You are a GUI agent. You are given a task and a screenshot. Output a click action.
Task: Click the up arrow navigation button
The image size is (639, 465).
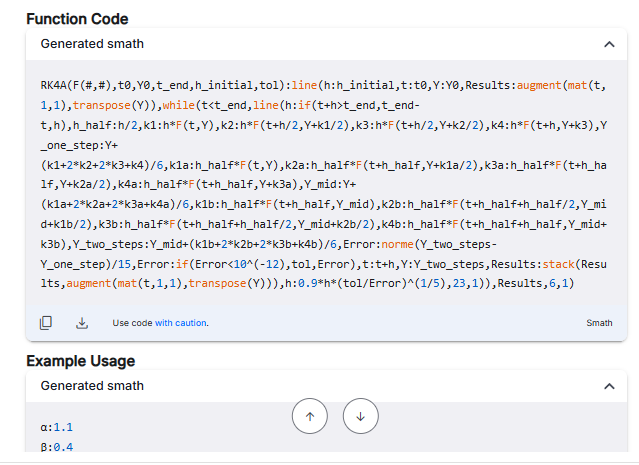click(309, 416)
